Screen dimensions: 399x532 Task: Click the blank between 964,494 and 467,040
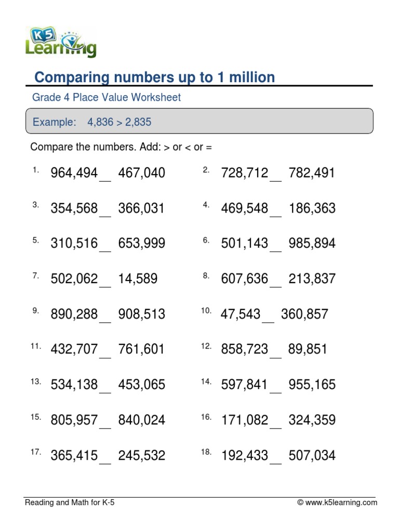click(x=105, y=177)
